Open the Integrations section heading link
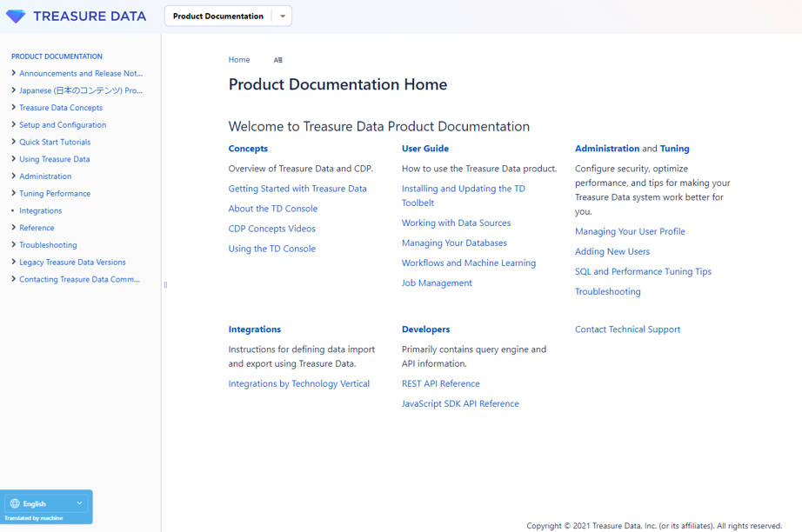Image resolution: width=802 pixels, height=532 pixels. tap(255, 329)
